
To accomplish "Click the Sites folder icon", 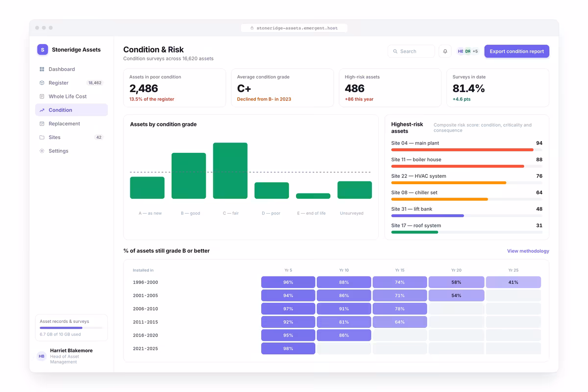I will (42, 137).
